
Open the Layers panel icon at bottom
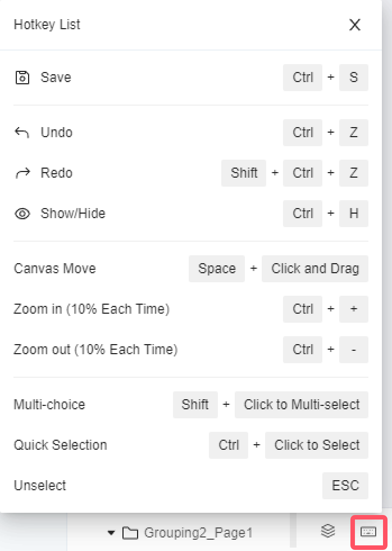[x=327, y=531]
